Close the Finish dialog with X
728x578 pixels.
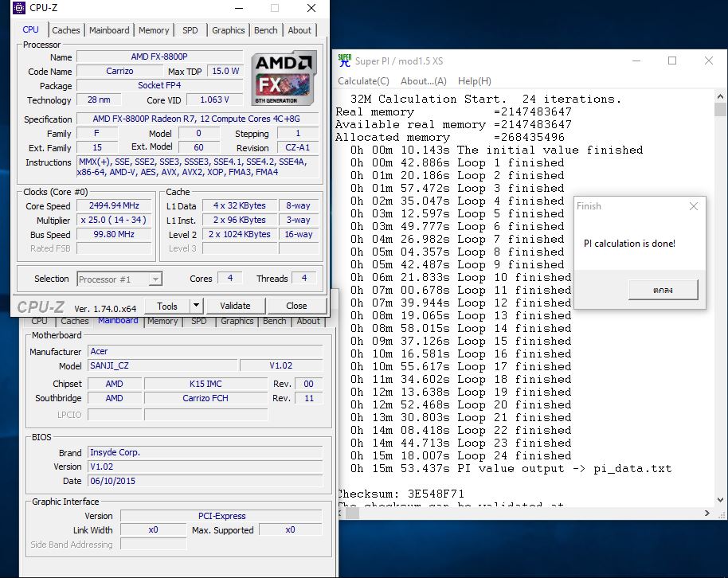pyautogui.click(x=694, y=206)
